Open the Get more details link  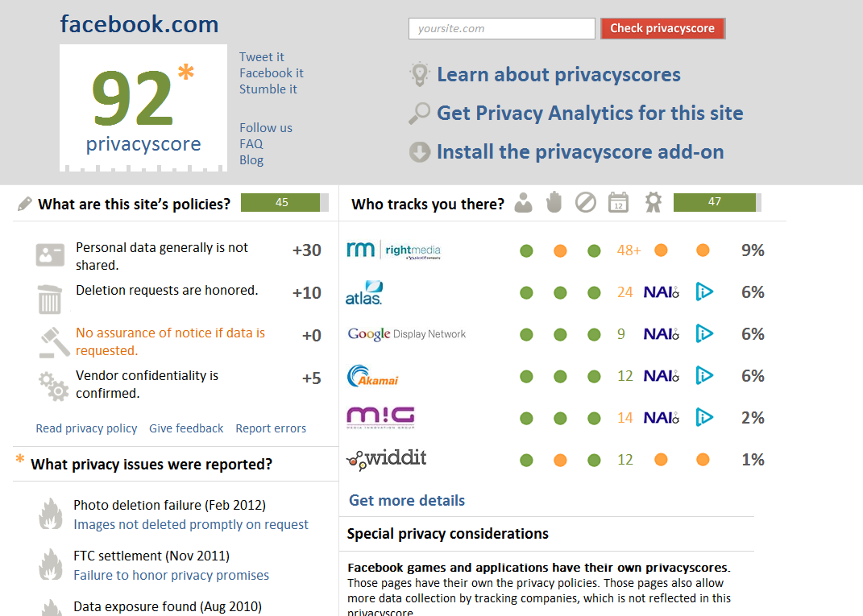click(x=407, y=501)
